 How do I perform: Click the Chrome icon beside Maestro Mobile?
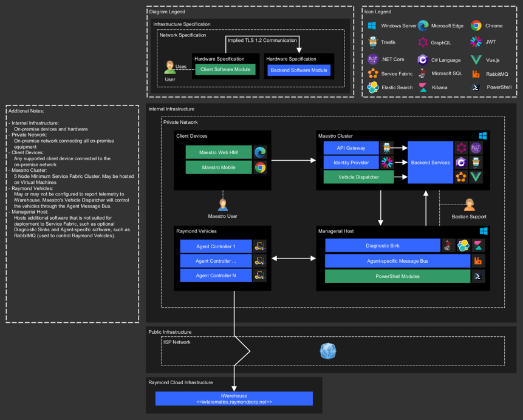point(261,168)
